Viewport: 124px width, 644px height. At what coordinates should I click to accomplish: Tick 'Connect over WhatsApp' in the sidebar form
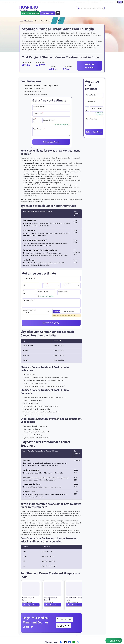(95, 113)
